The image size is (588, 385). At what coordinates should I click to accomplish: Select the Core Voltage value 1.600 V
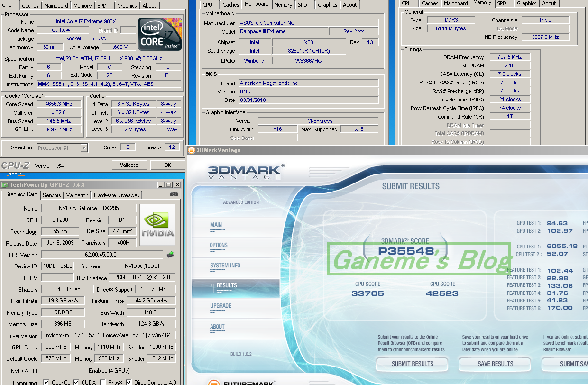(119, 47)
